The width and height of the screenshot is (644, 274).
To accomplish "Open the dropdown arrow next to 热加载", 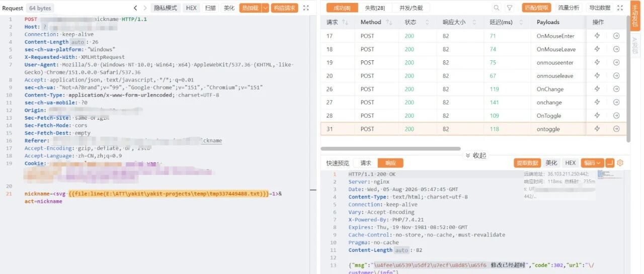I will pos(265,8).
